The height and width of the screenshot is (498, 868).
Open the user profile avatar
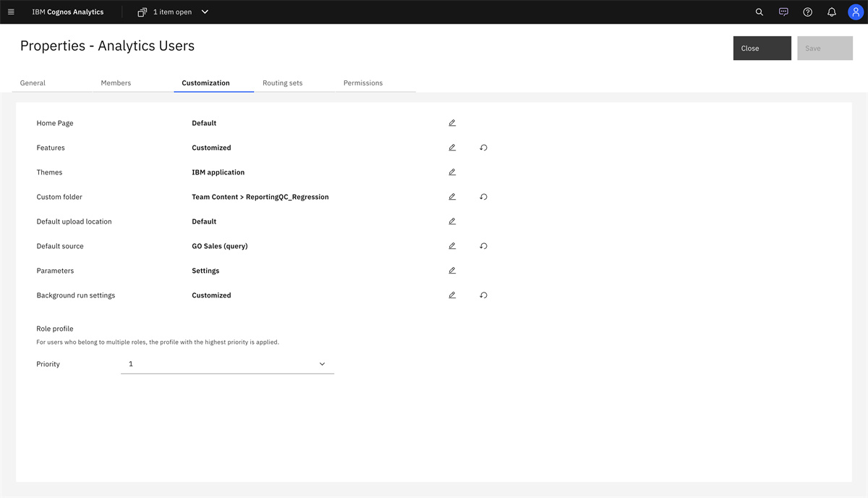tap(856, 12)
